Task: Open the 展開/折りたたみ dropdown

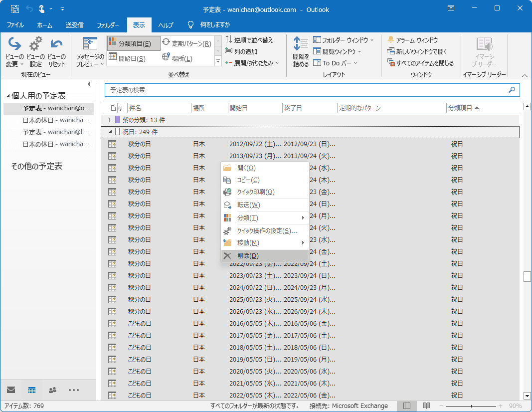Action: [252, 63]
